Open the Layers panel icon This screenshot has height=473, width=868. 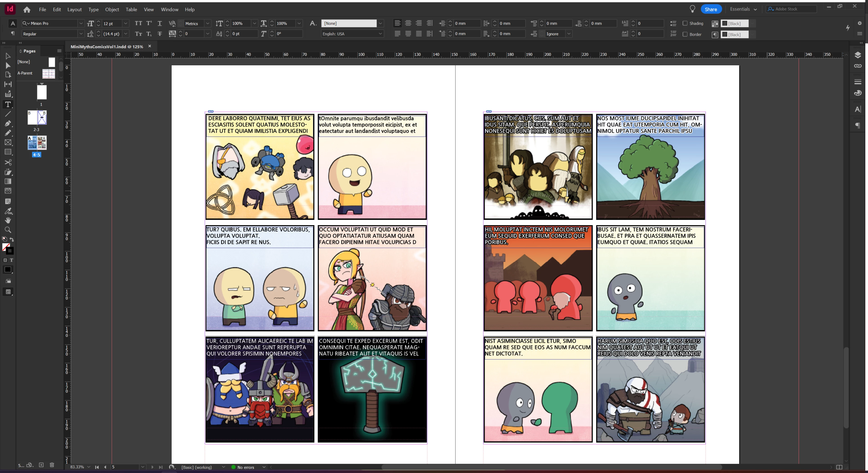[858, 55]
